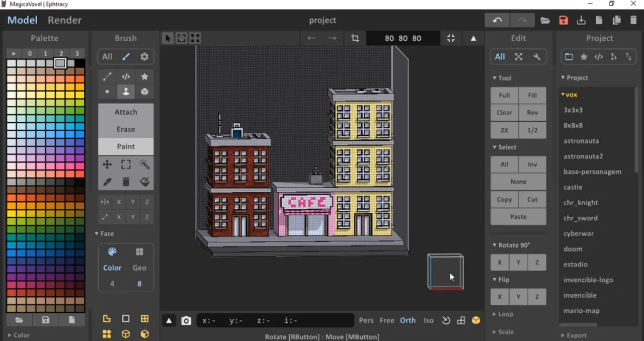Click the Full tool button

pyautogui.click(x=504, y=95)
